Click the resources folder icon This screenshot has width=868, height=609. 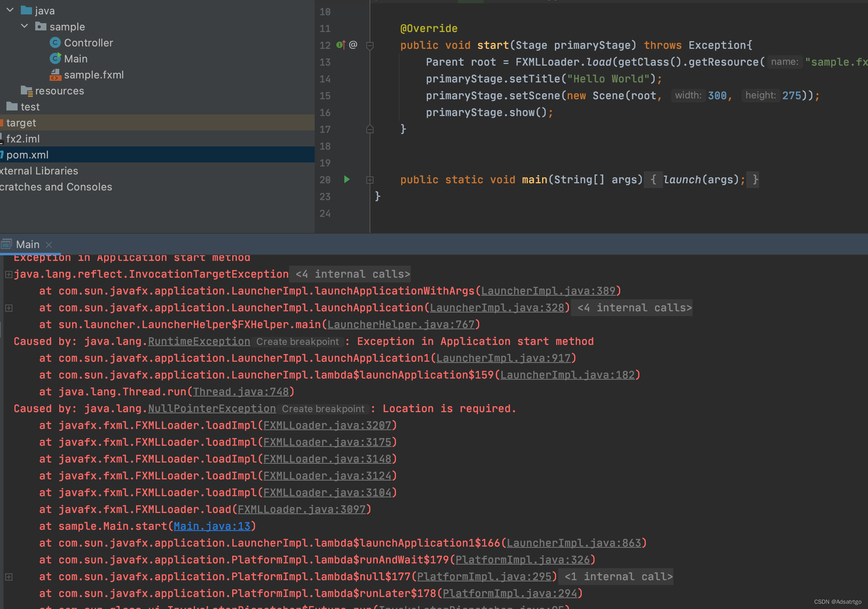26,91
